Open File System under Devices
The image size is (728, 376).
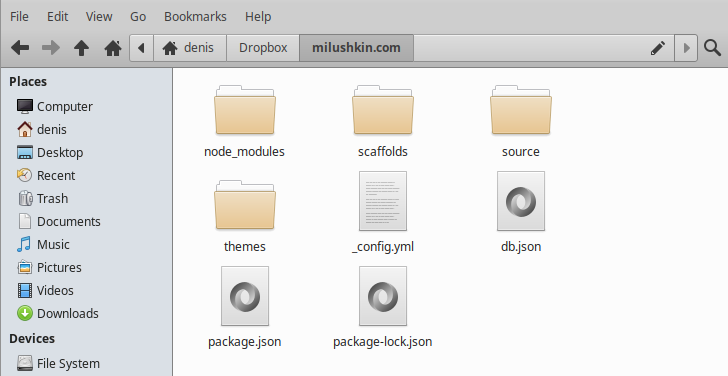[x=58, y=363]
